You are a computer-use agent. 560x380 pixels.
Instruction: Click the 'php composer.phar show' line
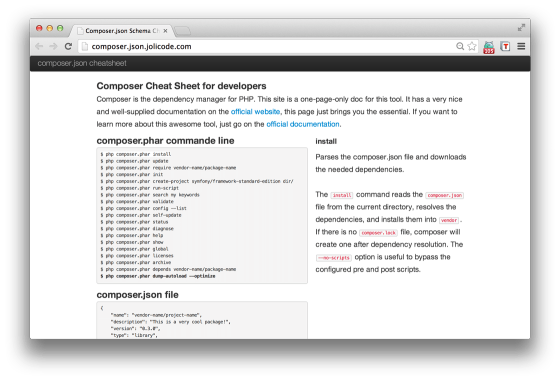click(x=132, y=242)
